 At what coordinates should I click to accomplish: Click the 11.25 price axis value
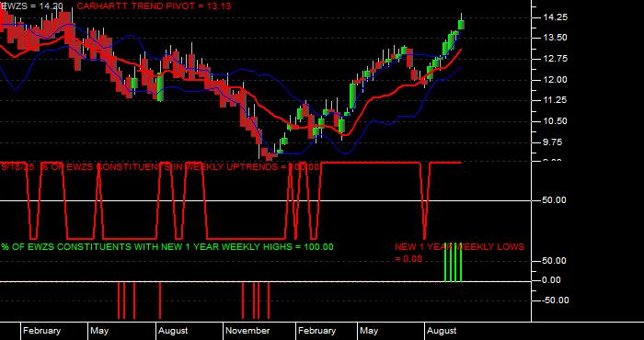point(555,100)
